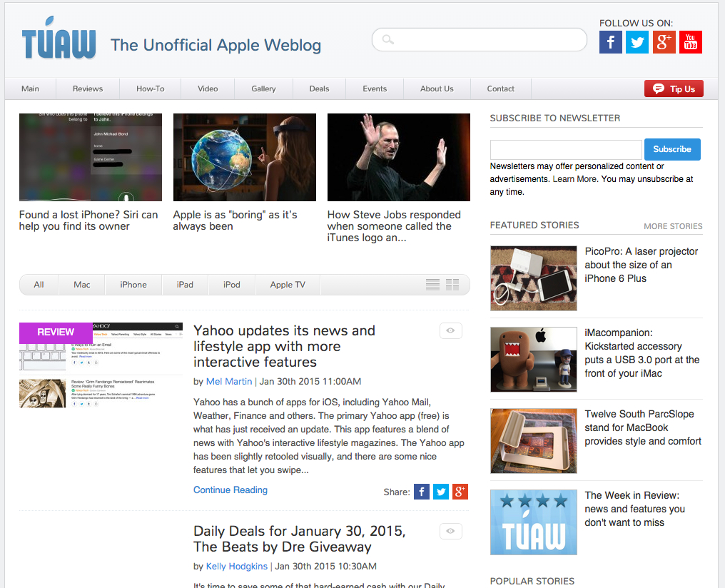
Task: Open the ParcSlope stand thumbnail
Action: (x=534, y=441)
